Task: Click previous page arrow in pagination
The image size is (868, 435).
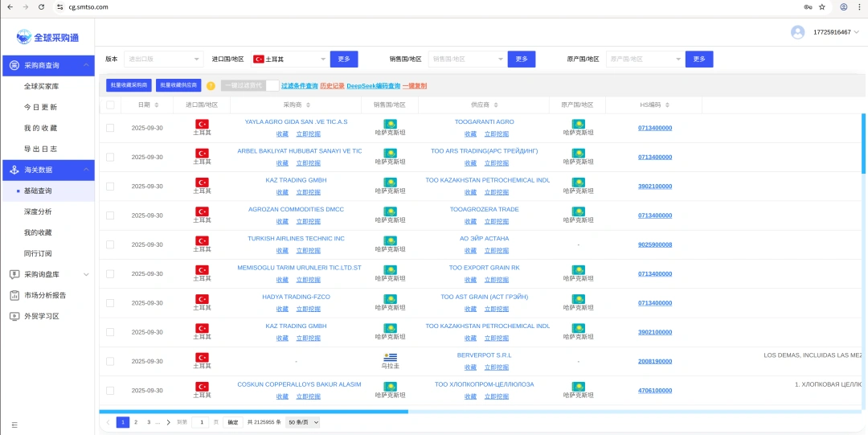Action: (x=108, y=422)
